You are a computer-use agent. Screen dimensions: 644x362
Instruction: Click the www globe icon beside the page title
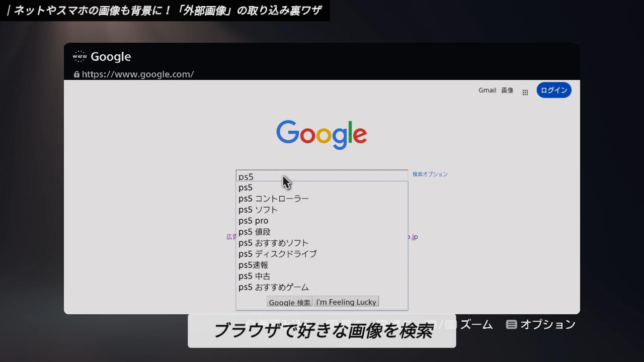pyautogui.click(x=79, y=56)
